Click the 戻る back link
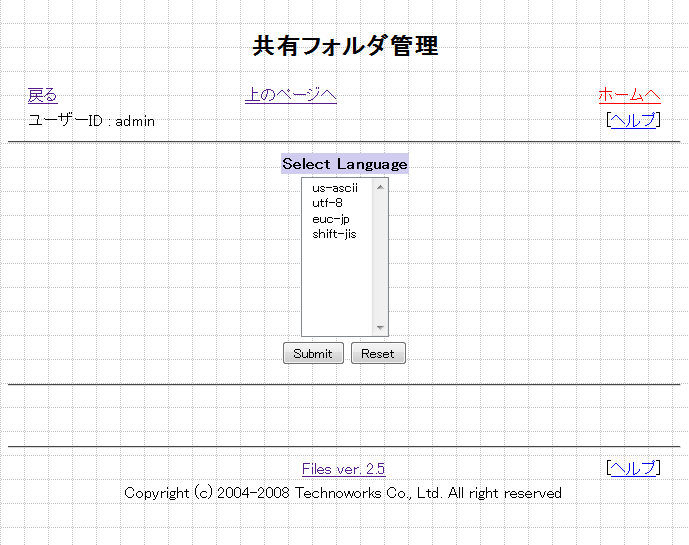 [42, 95]
